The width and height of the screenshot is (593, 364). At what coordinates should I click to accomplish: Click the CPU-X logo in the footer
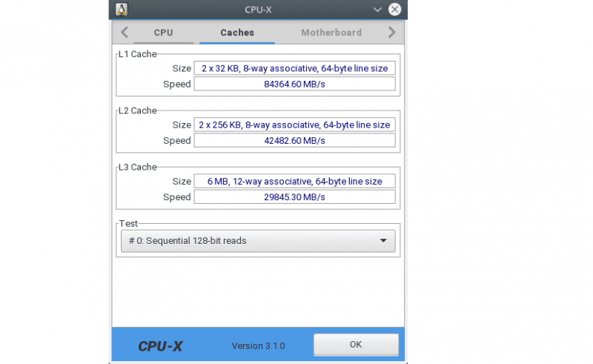click(x=160, y=346)
